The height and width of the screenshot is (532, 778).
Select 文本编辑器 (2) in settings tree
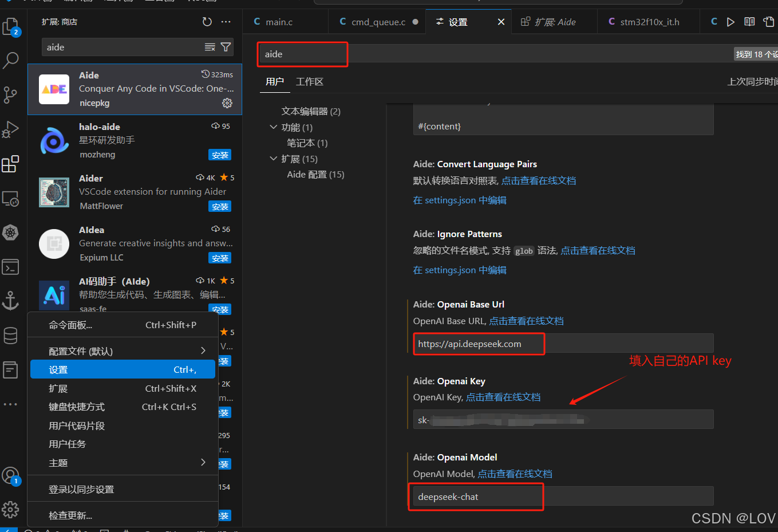click(311, 111)
